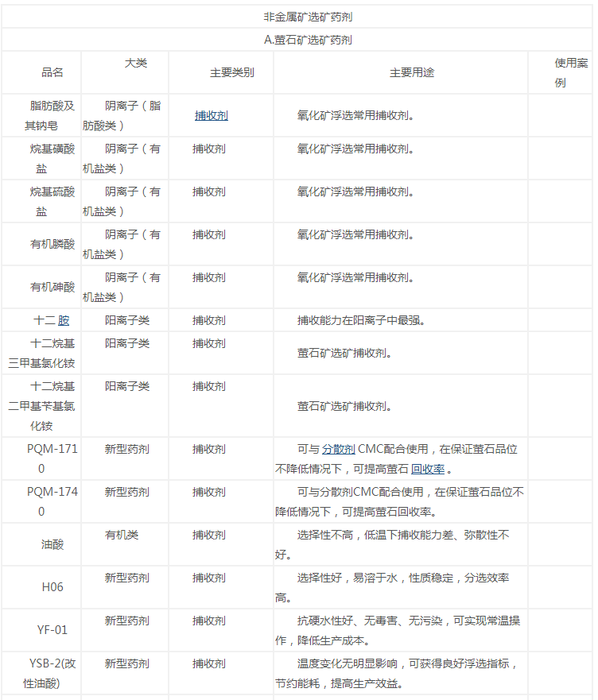Select the PQM-1710 product name

[52, 458]
